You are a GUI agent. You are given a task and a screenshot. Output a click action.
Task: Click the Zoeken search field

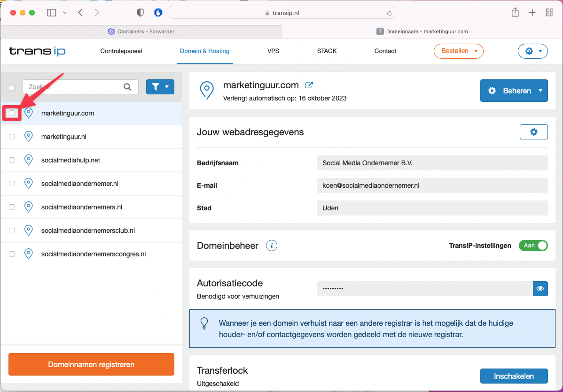point(73,87)
